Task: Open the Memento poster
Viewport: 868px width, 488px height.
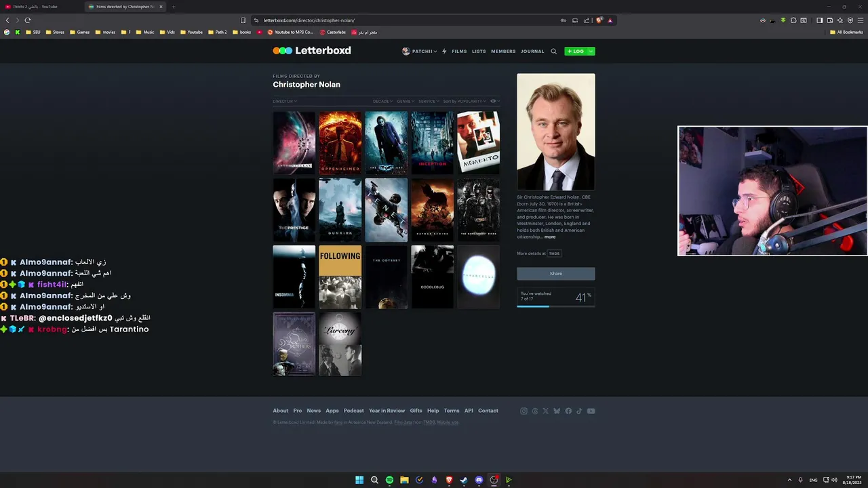Action: pos(478,143)
